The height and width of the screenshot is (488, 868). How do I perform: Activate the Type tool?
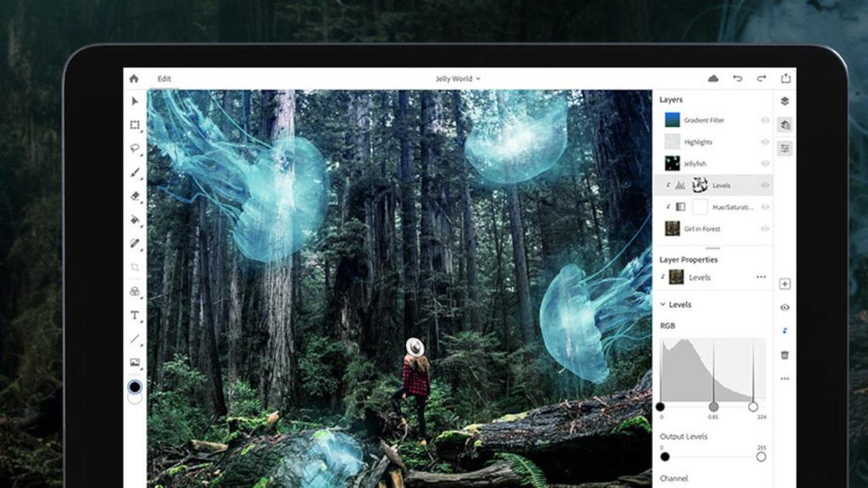[x=135, y=315]
